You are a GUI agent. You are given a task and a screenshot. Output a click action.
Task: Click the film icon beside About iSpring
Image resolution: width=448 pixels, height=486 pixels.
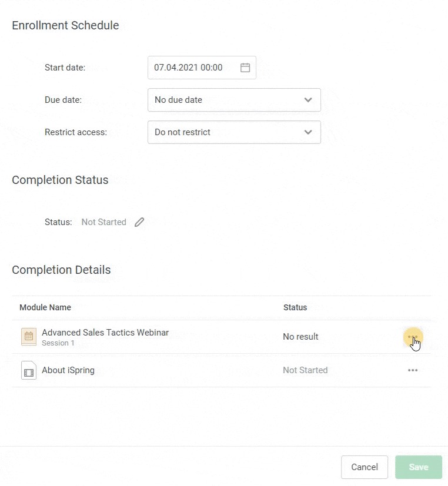click(x=29, y=371)
